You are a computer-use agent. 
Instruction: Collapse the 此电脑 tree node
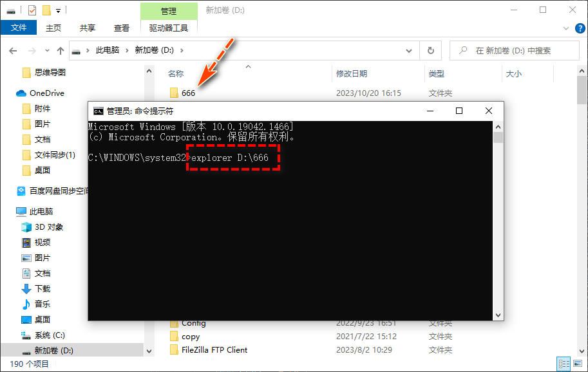(8, 212)
